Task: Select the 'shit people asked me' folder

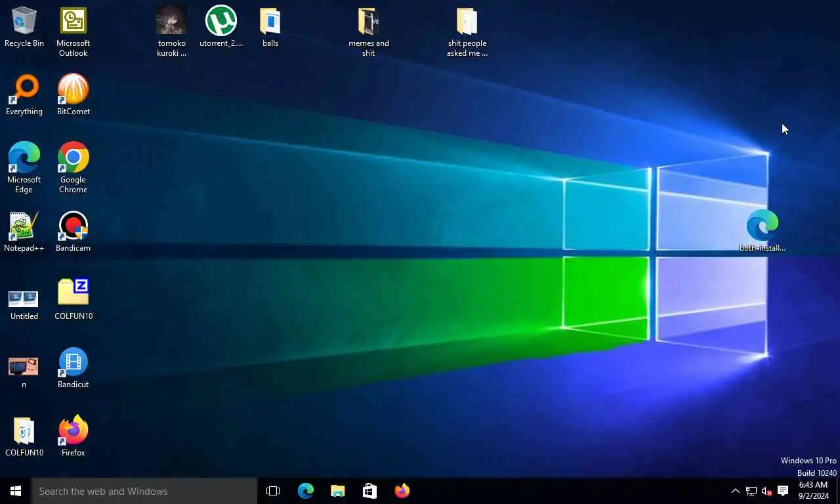Action: click(x=467, y=31)
